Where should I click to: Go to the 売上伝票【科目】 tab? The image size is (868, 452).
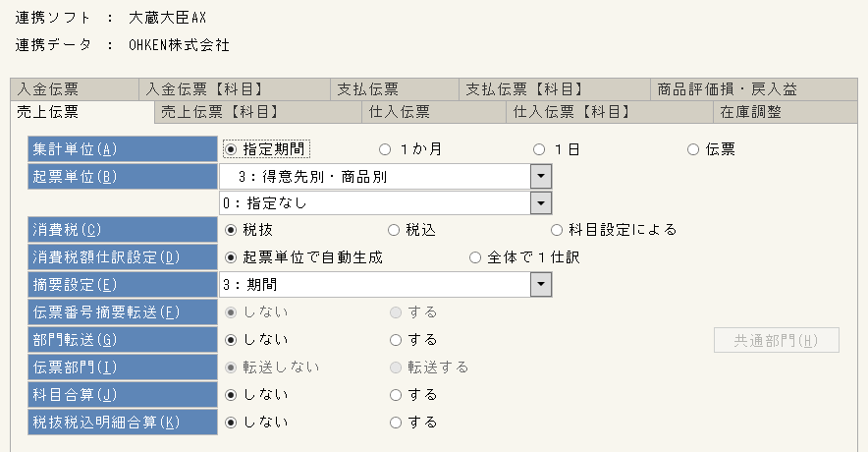[258, 112]
